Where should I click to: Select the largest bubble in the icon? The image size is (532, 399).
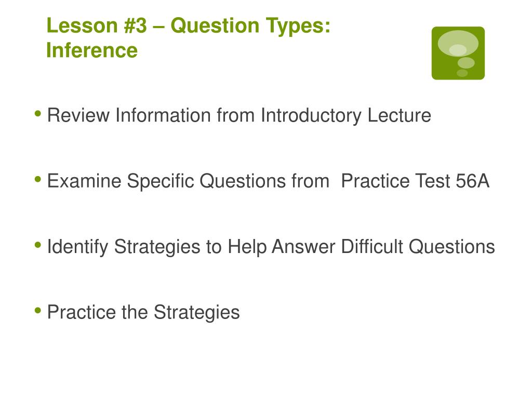point(458,44)
